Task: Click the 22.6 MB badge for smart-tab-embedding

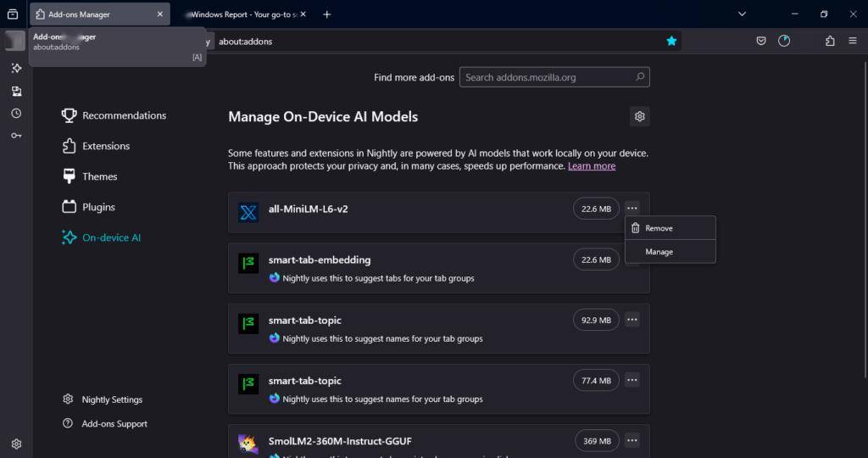Action: pyautogui.click(x=596, y=260)
